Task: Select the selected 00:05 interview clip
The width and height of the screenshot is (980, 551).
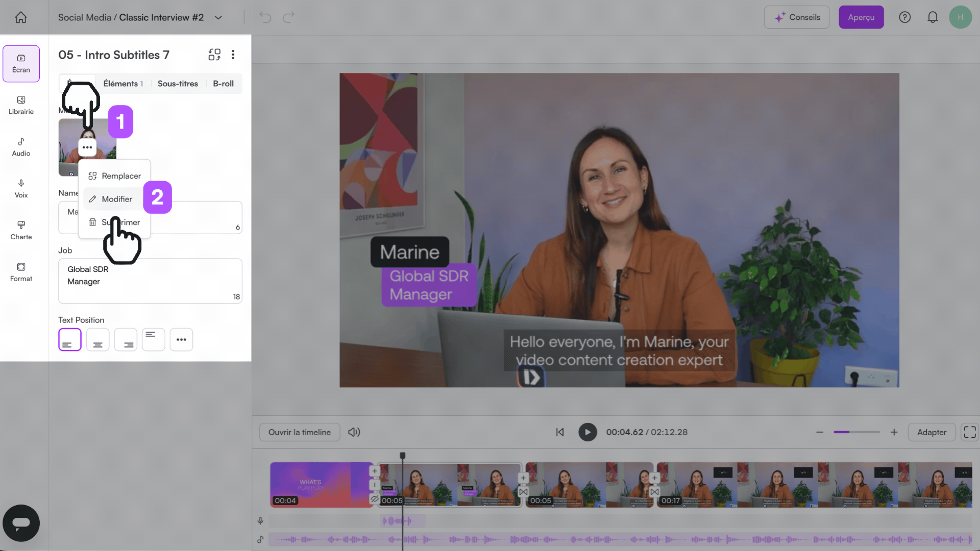Action: coord(450,485)
